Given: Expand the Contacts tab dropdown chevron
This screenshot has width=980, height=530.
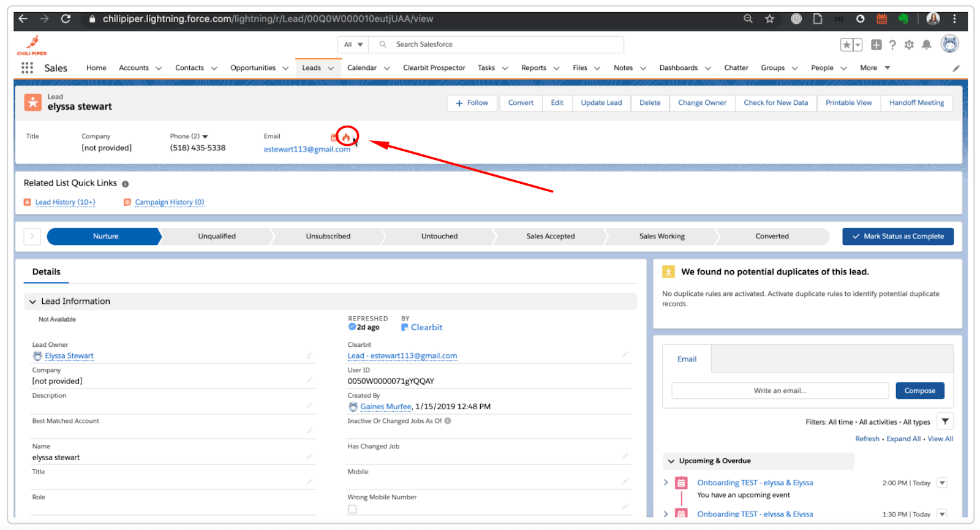Looking at the screenshot, I should pyautogui.click(x=214, y=69).
